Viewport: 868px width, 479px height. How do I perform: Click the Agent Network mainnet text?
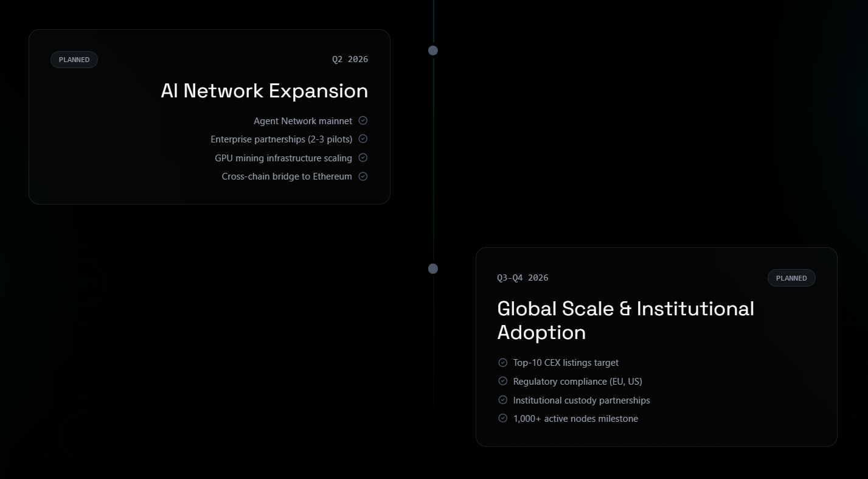[x=303, y=121]
